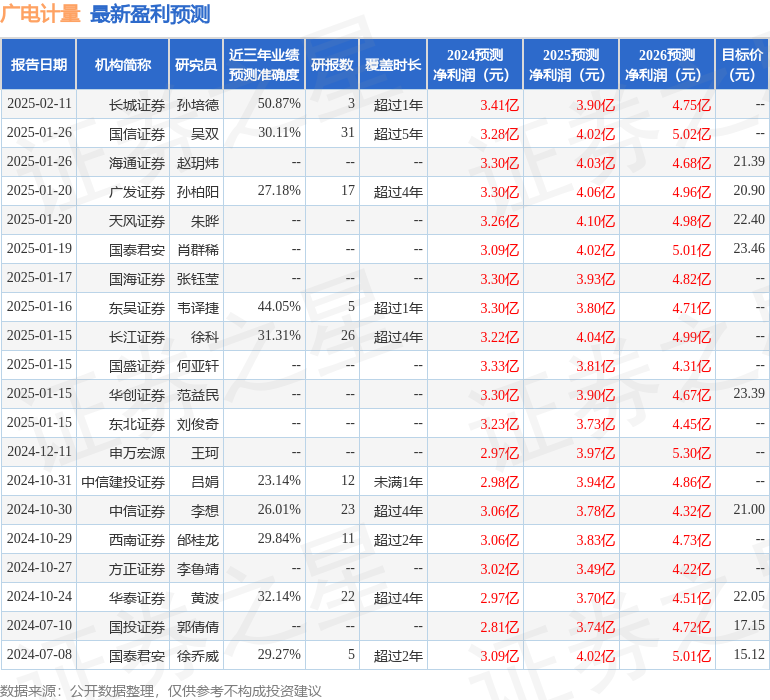
Task: Select institution 国盛证券
Action: click(x=137, y=365)
